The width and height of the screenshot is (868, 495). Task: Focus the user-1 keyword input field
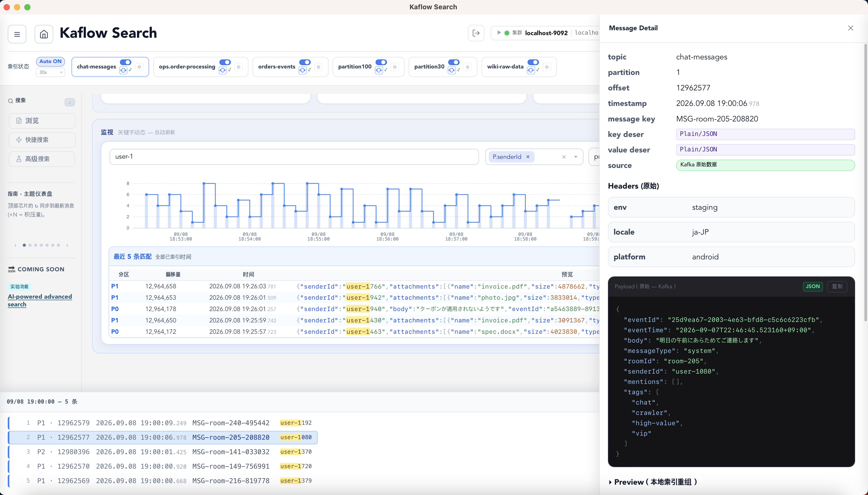pos(294,157)
